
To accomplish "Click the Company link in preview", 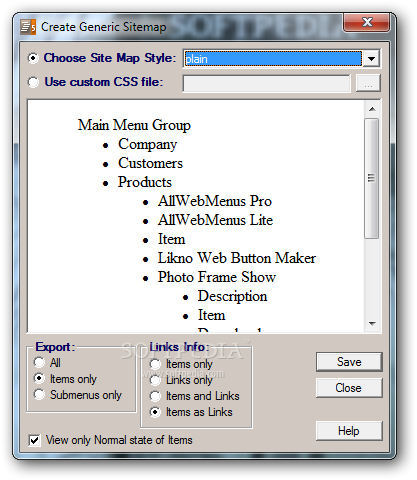I will (x=148, y=144).
